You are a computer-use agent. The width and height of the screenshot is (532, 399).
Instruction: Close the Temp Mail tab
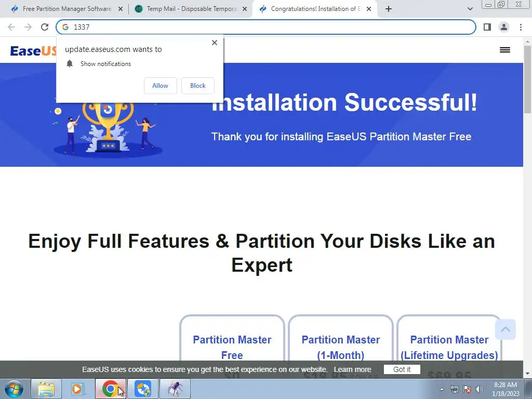[x=245, y=9]
